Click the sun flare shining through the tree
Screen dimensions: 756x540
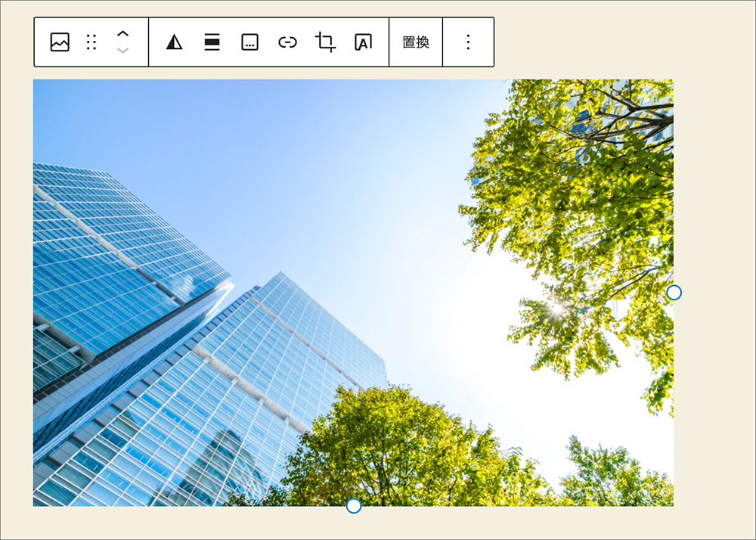(x=558, y=309)
